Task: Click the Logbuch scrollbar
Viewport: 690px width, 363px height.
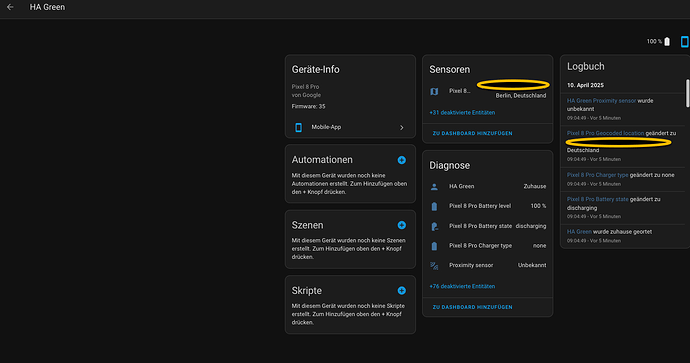Action: 687,93
